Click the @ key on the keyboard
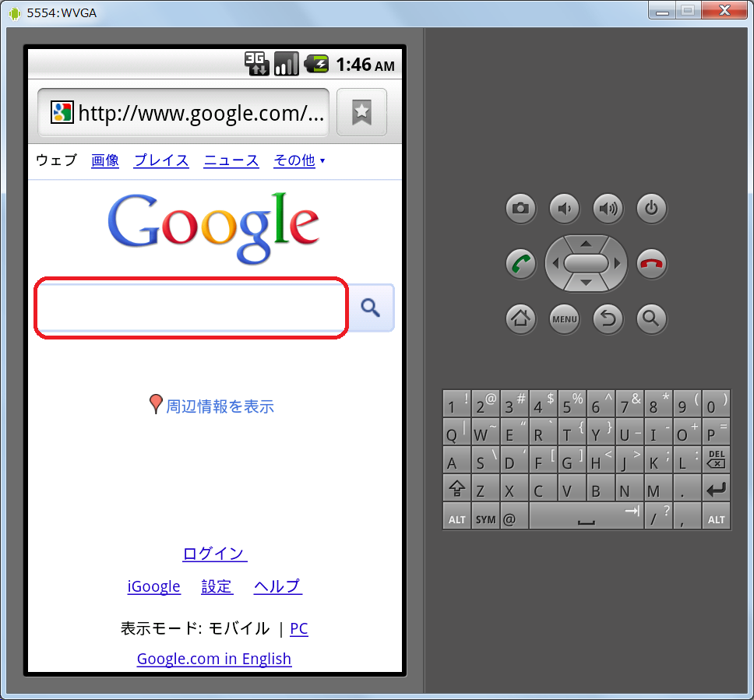Screen dimensions: 754x700 coord(514,516)
